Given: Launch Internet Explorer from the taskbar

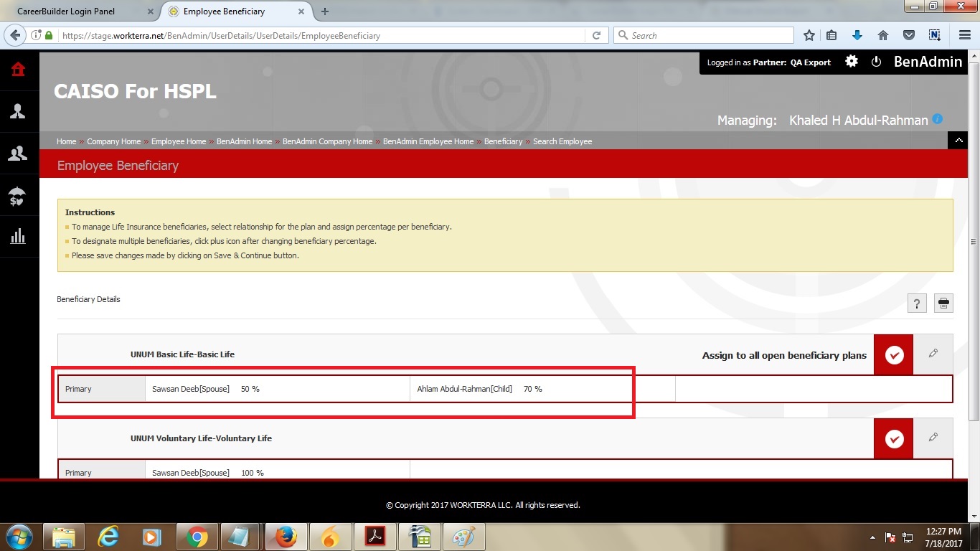Looking at the screenshot, I should tap(108, 537).
